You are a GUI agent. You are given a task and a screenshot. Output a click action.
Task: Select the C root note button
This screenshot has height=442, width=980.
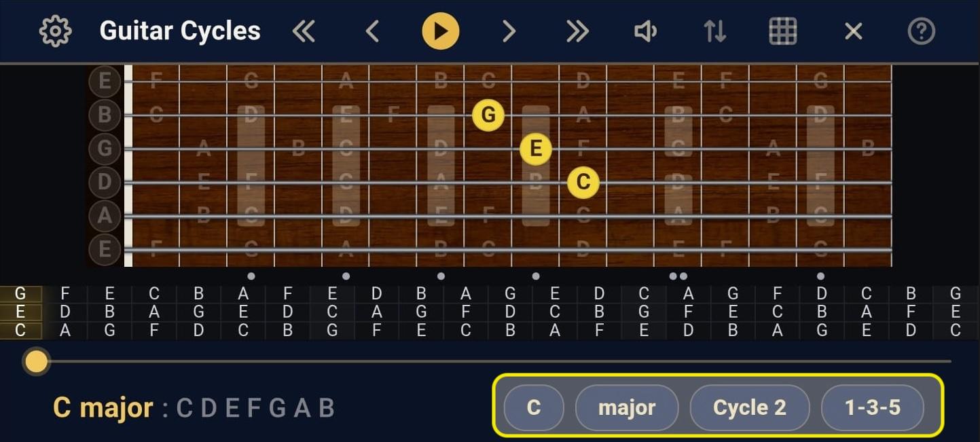tap(534, 407)
